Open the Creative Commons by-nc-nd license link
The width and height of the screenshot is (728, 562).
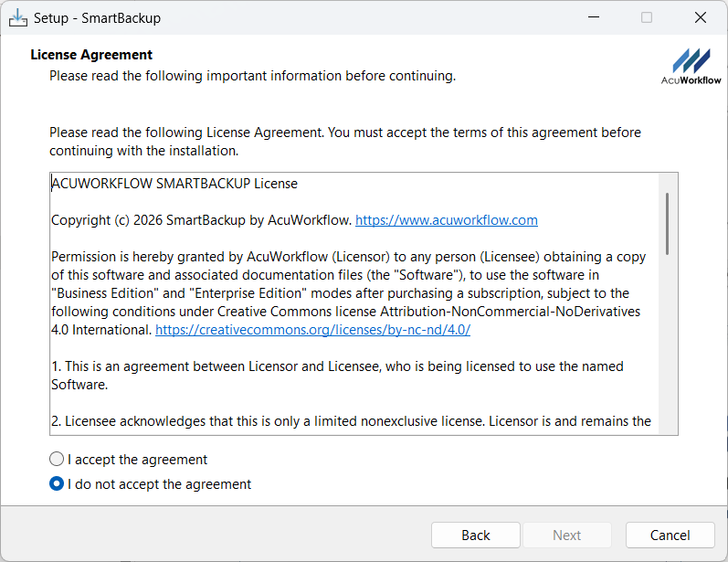tap(312, 330)
